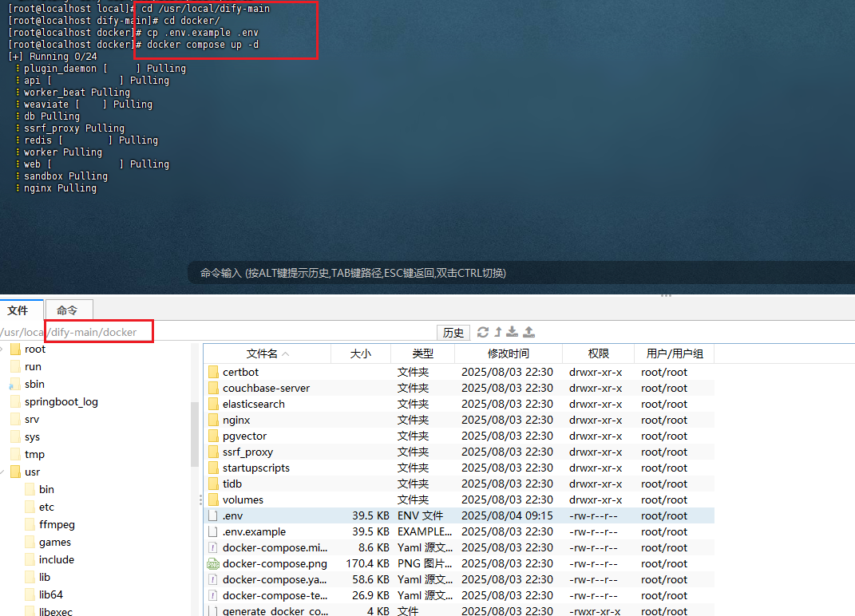Click the terminal line "docker compose up -d"
Screen dimensions: 855x616
[x=203, y=45]
